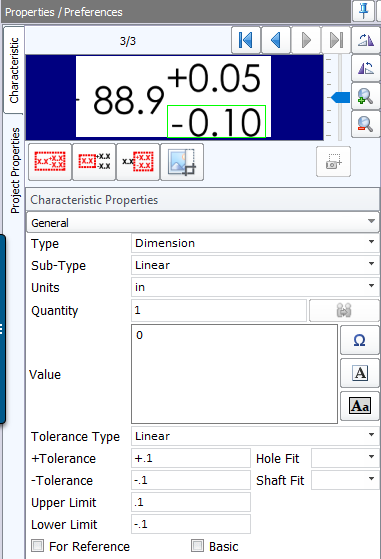Open the Hole Fit dropdown

coord(345,458)
